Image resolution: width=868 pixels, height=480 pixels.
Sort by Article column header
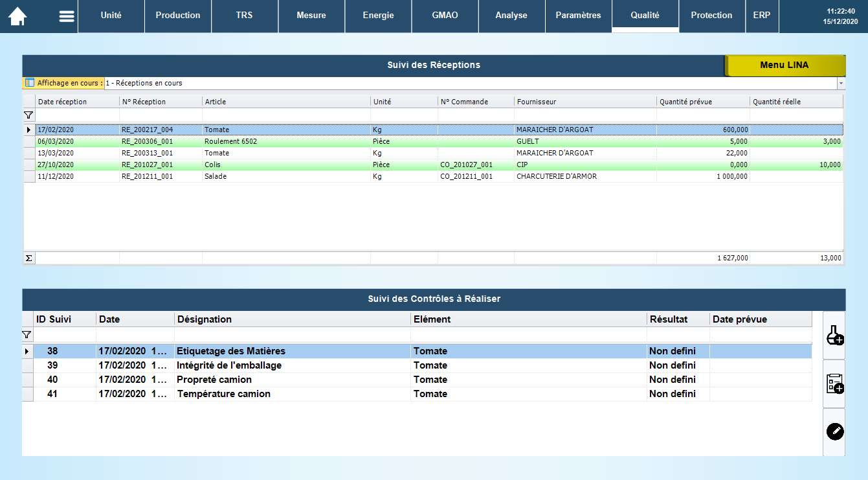(287, 102)
